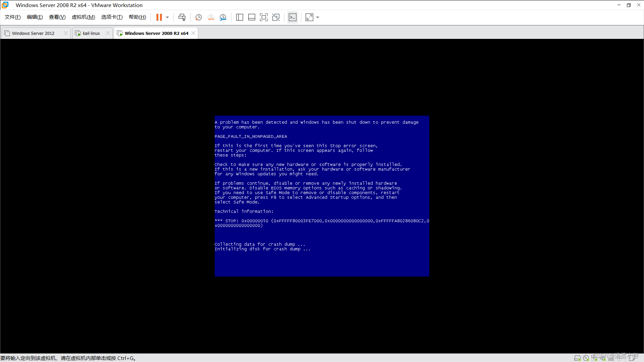Toggle the console view icon
The width and height of the screenshot is (644, 362).
(x=292, y=17)
